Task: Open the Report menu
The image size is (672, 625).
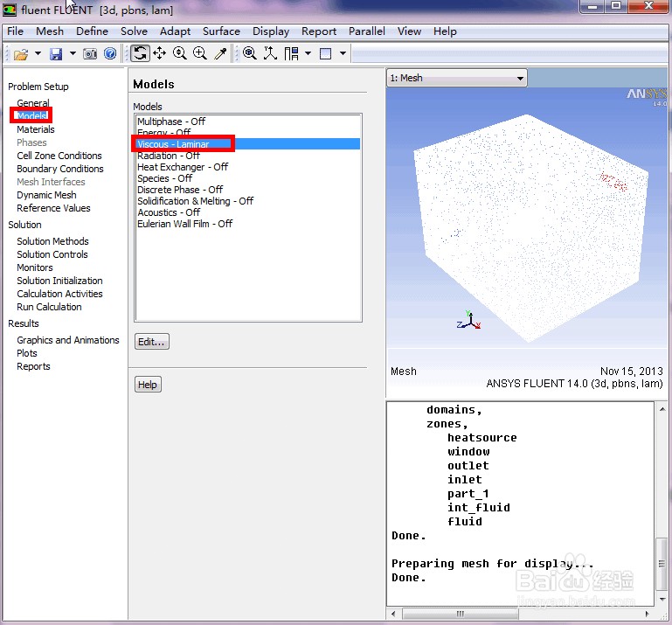Action: coord(319,31)
